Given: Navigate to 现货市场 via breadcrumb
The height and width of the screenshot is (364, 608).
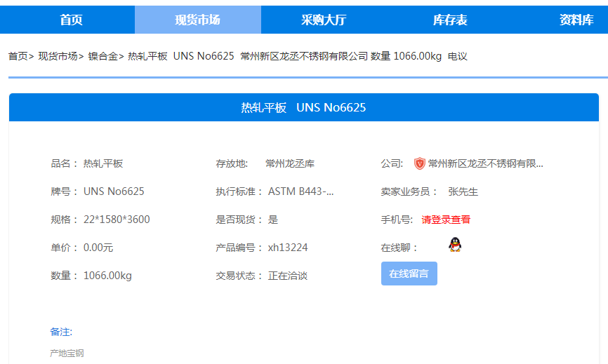Looking at the screenshot, I should click(x=58, y=56).
